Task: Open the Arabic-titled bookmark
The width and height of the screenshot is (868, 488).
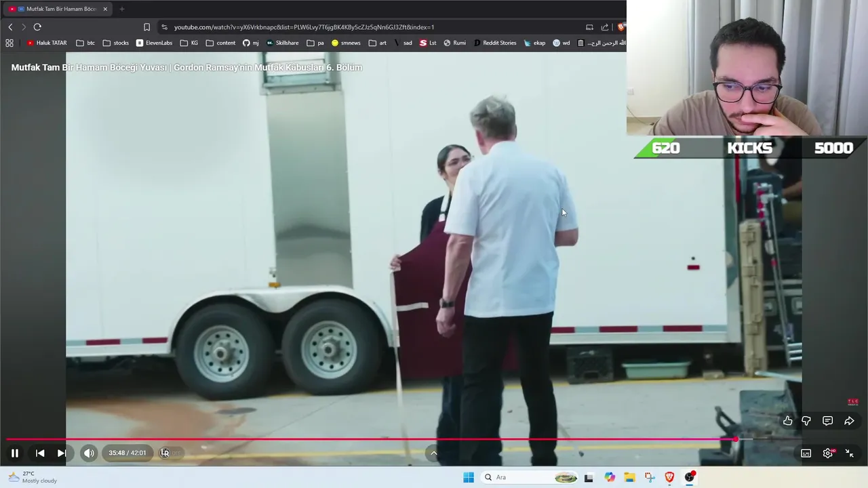Action: click(601, 43)
